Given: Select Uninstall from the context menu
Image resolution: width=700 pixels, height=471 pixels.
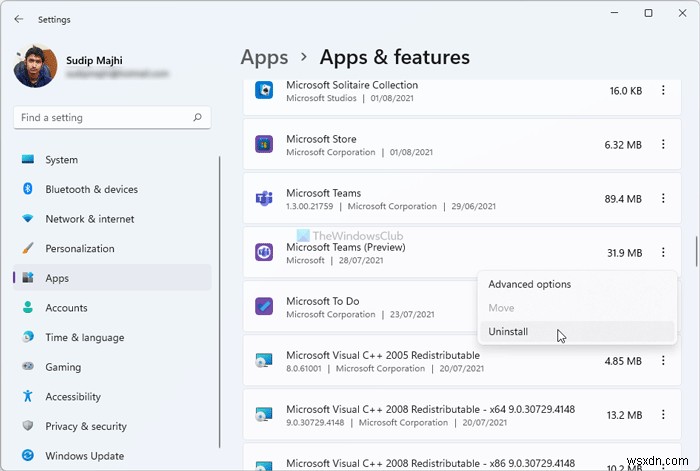Looking at the screenshot, I should [508, 332].
